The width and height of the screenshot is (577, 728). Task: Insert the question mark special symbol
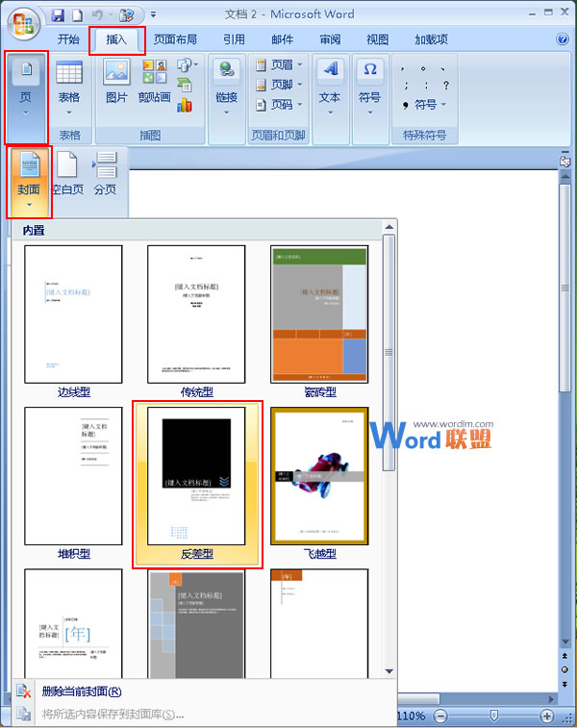445,86
